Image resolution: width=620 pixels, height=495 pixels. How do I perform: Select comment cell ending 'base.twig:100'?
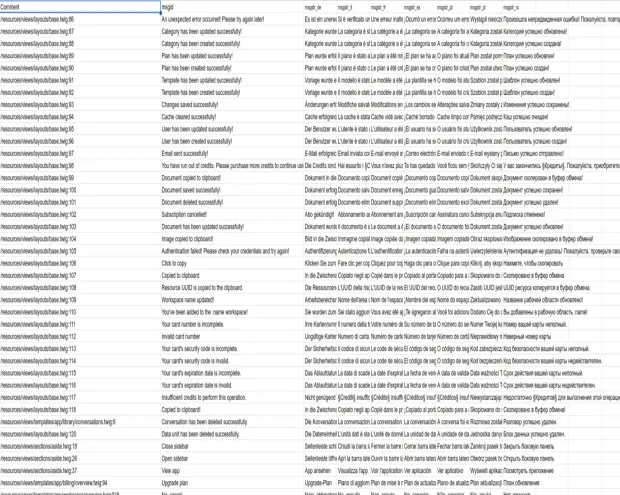(80, 190)
